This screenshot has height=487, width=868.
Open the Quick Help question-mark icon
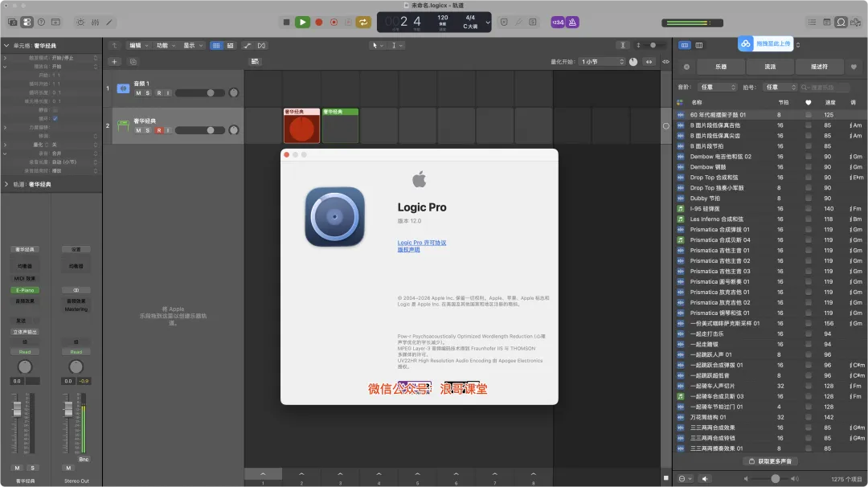[x=41, y=23]
